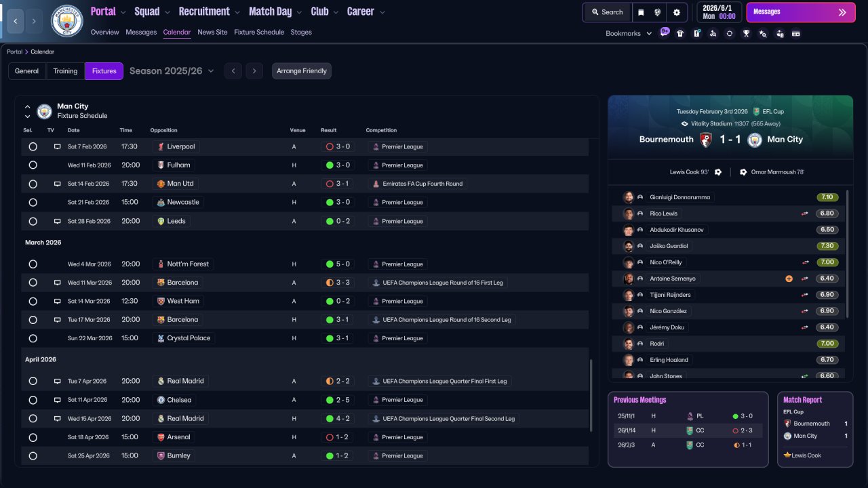Select the West Ham fixture radio button
Viewport: 868px width, 488px height.
coord(33,301)
